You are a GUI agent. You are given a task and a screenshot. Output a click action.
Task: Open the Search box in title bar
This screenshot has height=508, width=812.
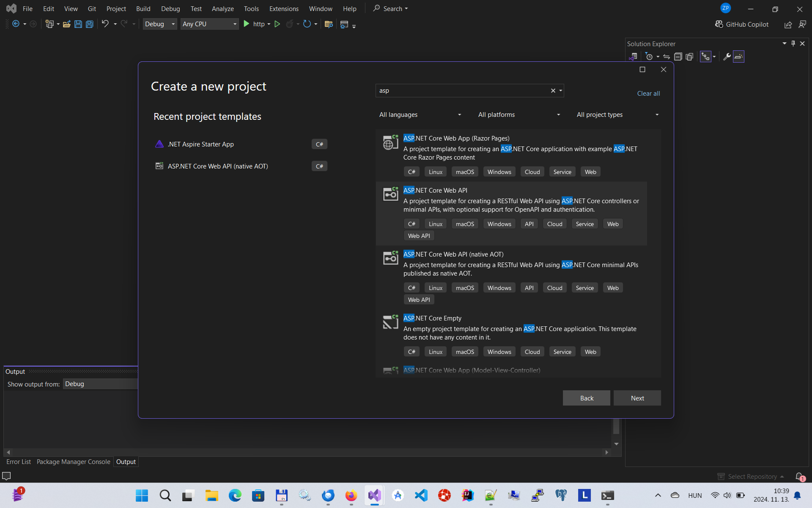[x=390, y=8]
